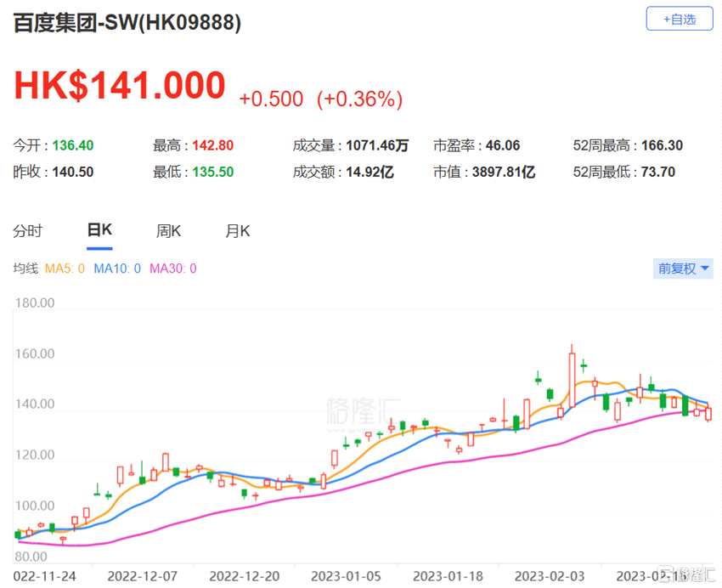Click the 160.00 y-axis label

coord(35,353)
